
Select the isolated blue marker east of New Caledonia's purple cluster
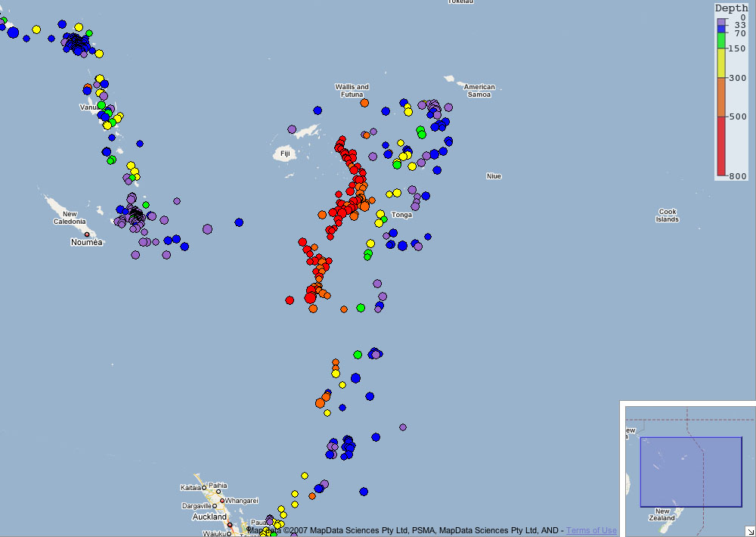pyautogui.click(x=239, y=222)
